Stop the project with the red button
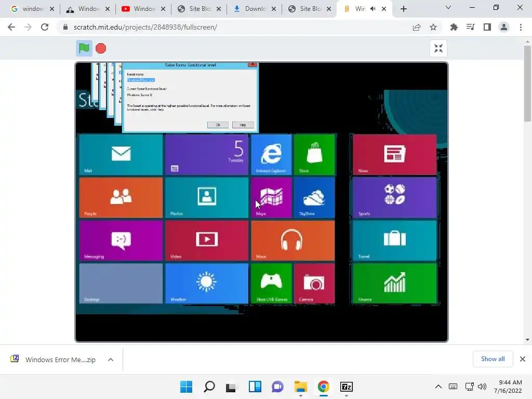532x399 pixels. pyautogui.click(x=101, y=48)
